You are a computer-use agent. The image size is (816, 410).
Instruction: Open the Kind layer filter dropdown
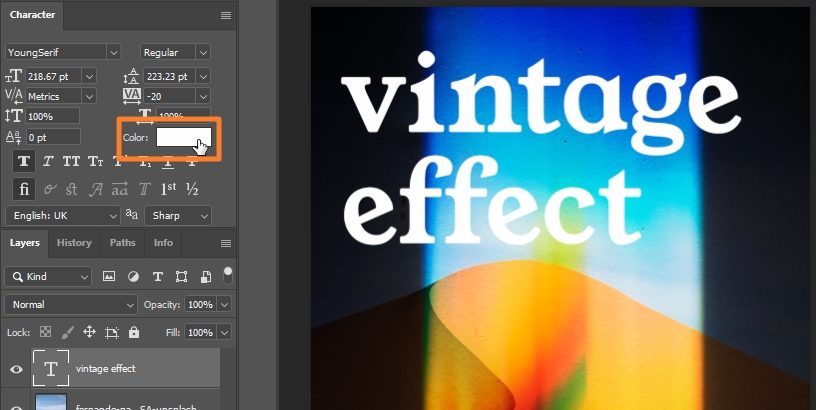[48, 276]
